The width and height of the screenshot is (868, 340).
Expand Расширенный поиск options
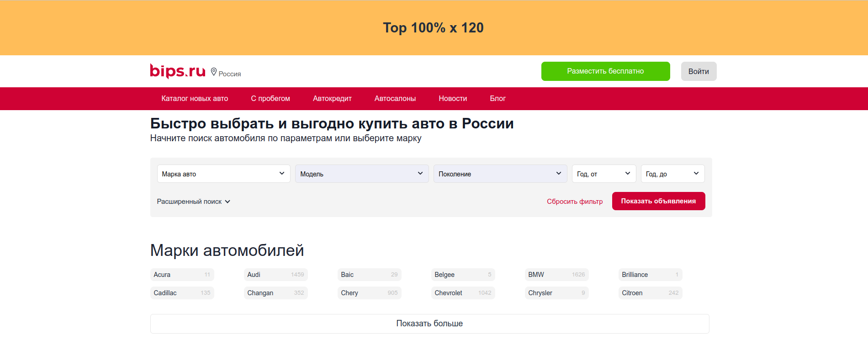click(x=194, y=202)
